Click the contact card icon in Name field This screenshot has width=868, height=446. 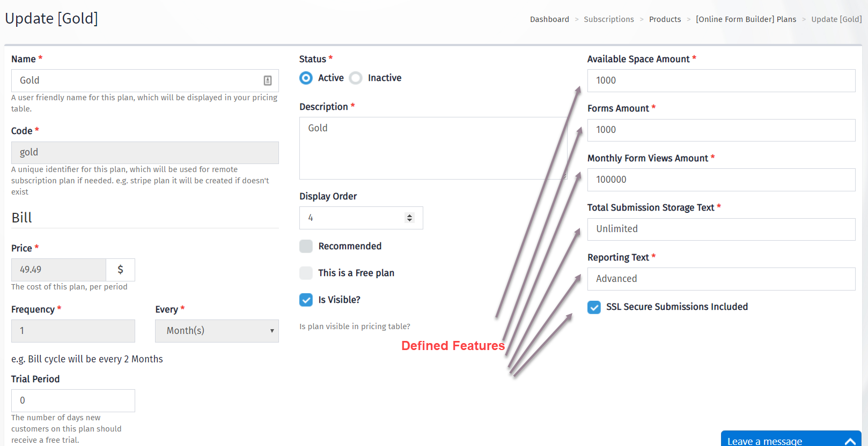click(268, 80)
